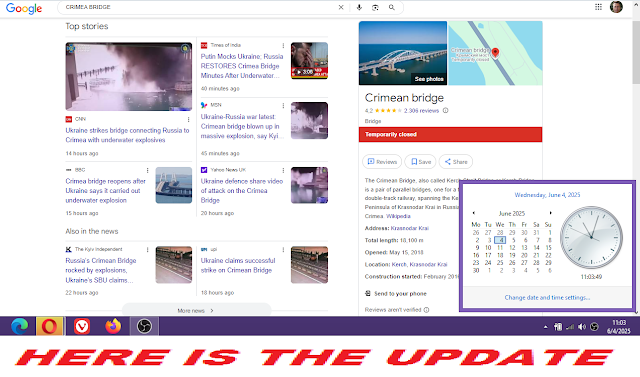Image resolution: width=640 pixels, height=377 pixels.
Task: Open Kerch, Krasnodar Krai location link
Action: click(419, 264)
